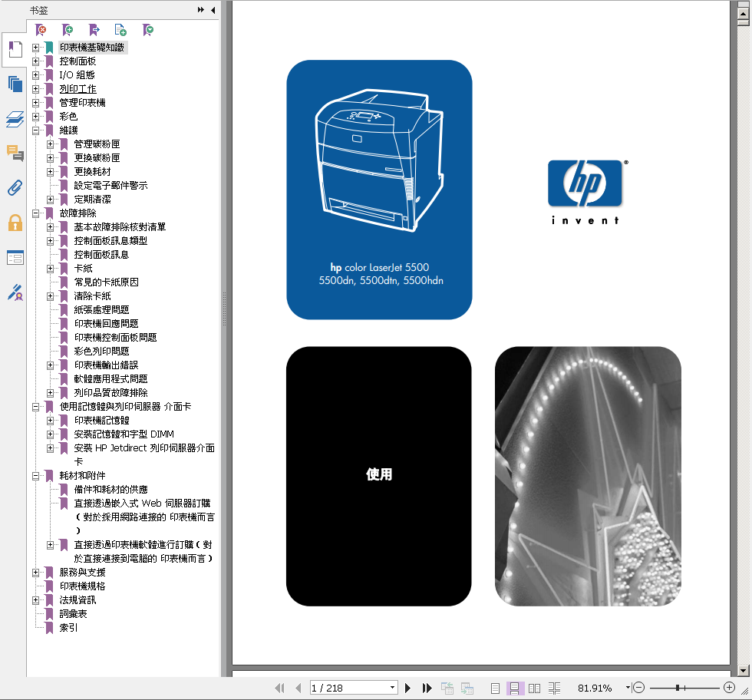Click the HP invent logo on page
The width and height of the screenshot is (752, 700).
pyautogui.click(x=586, y=192)
